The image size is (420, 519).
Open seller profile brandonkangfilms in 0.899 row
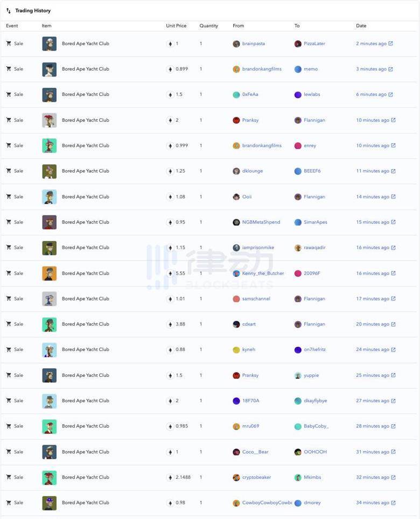[262, 69]
